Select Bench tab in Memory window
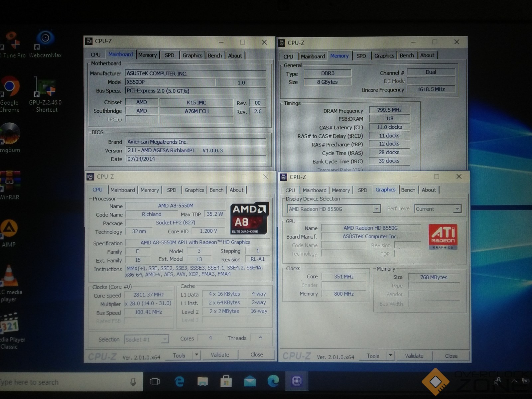This screenshot has width=532, height=399. [x=407, y=56]
